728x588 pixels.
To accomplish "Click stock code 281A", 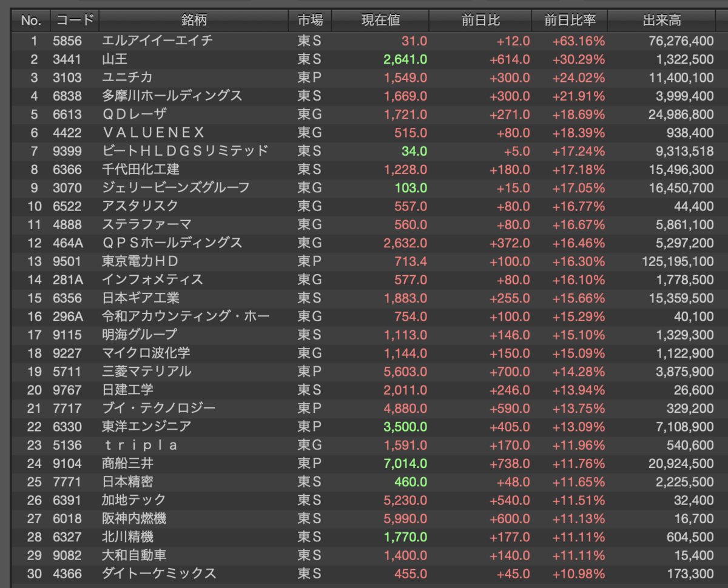I will (68, 279).
